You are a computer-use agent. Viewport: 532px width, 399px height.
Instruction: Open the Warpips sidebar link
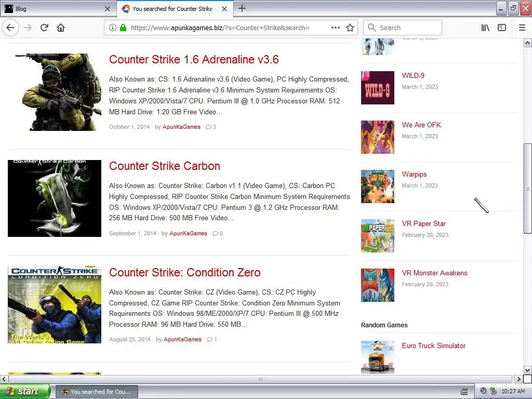tap(414, 175)
